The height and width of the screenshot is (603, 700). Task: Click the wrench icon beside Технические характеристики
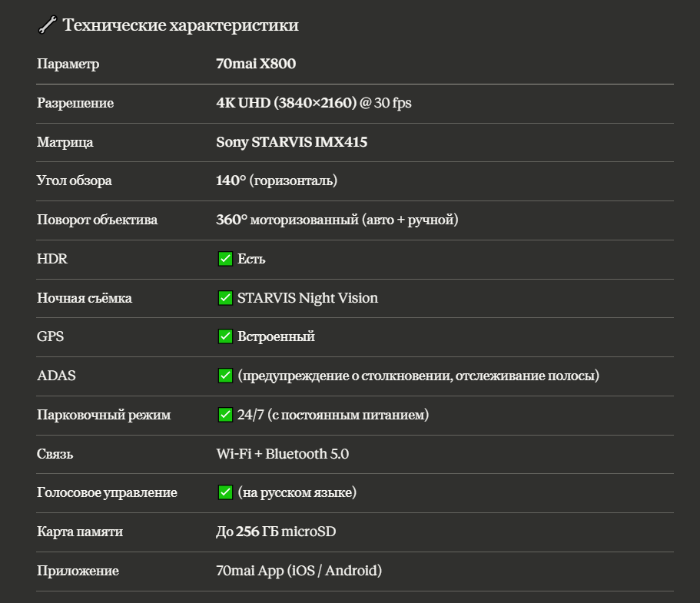coord(47,26)
